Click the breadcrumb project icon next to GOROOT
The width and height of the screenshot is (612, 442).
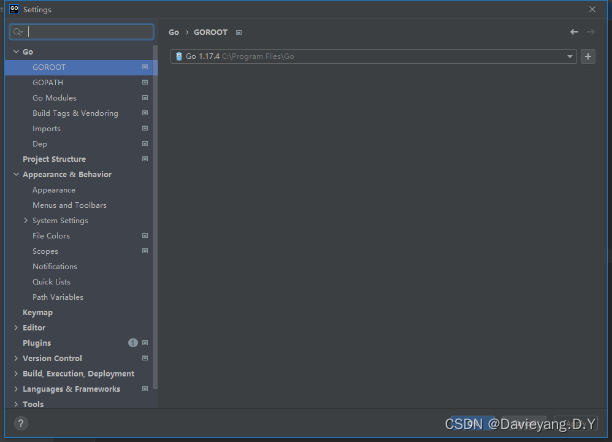click(x=239, y=33)
